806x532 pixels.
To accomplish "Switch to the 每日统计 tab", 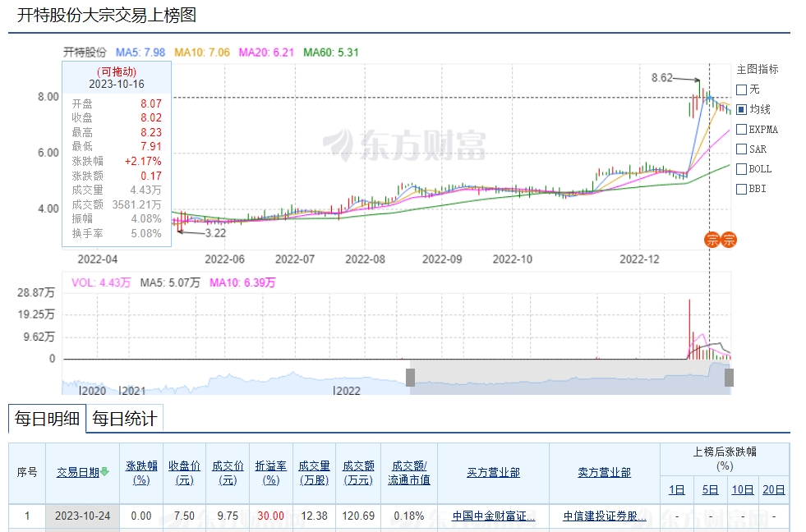I will point(124,419).
